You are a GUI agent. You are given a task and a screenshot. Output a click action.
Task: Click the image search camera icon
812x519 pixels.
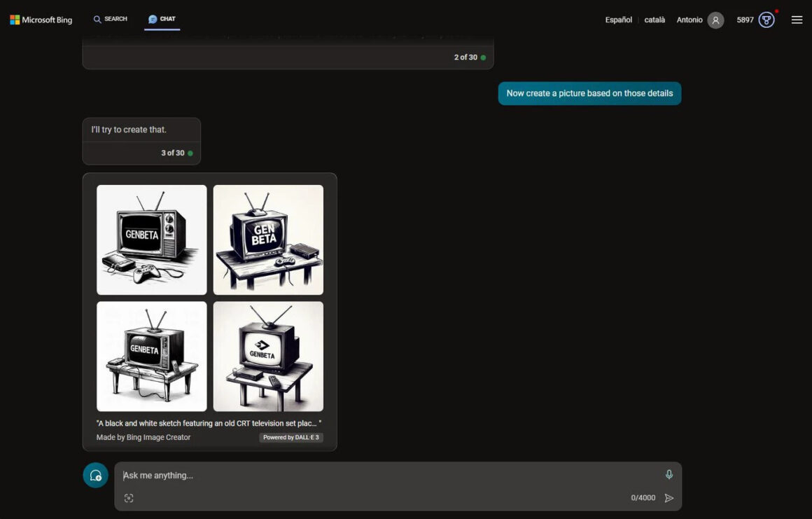(x=129, y=498)
